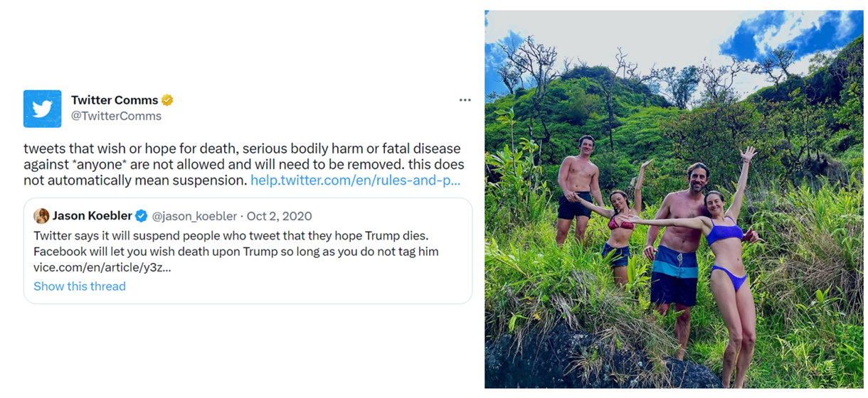Click the Jason Koebler display name

click(92, 216)
